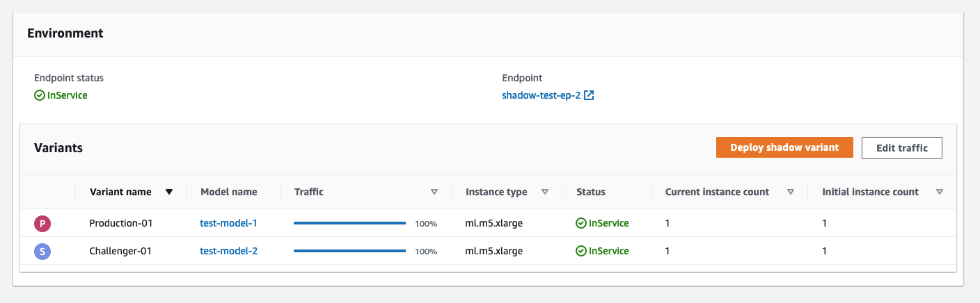The width and height of the screenshot is (980, 303).
Task: Select the Challenger-01 variant name
Action: pos(120,251)
